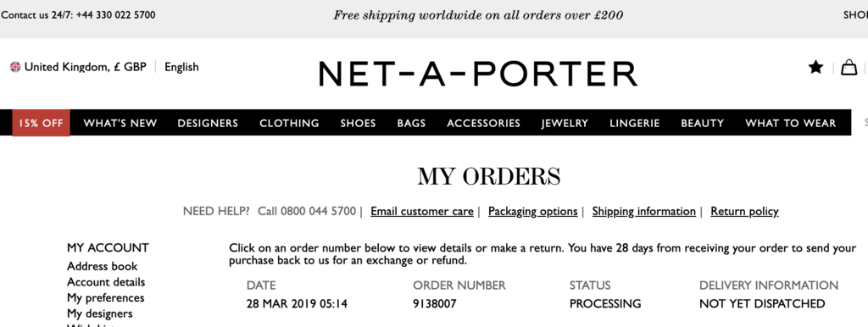Image resolution: width=868 pixels, height=327 pixels.
Task: Go to Address book in My Account
Action: pos(103,266)
